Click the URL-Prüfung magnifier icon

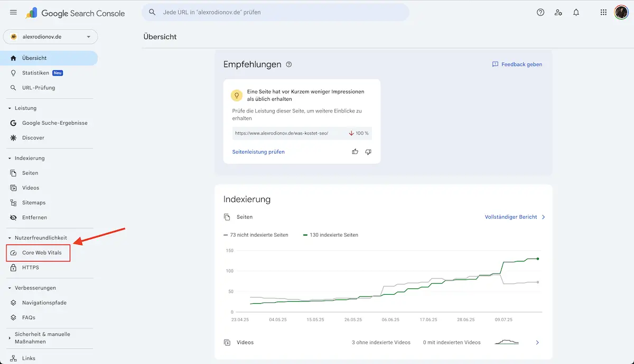tap(13, 88)
